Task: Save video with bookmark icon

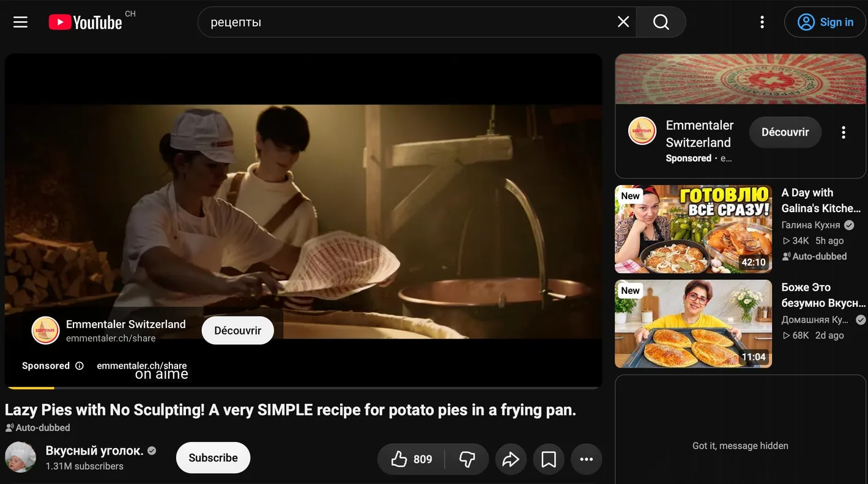Action: (549, 459)
